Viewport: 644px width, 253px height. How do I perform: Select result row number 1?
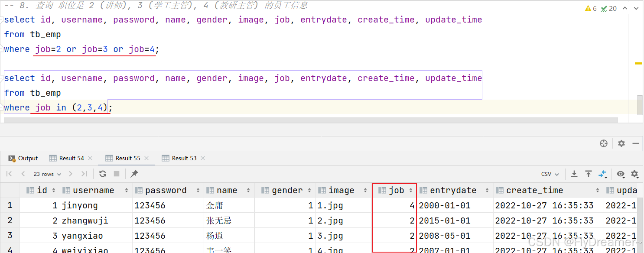point(10,205)
